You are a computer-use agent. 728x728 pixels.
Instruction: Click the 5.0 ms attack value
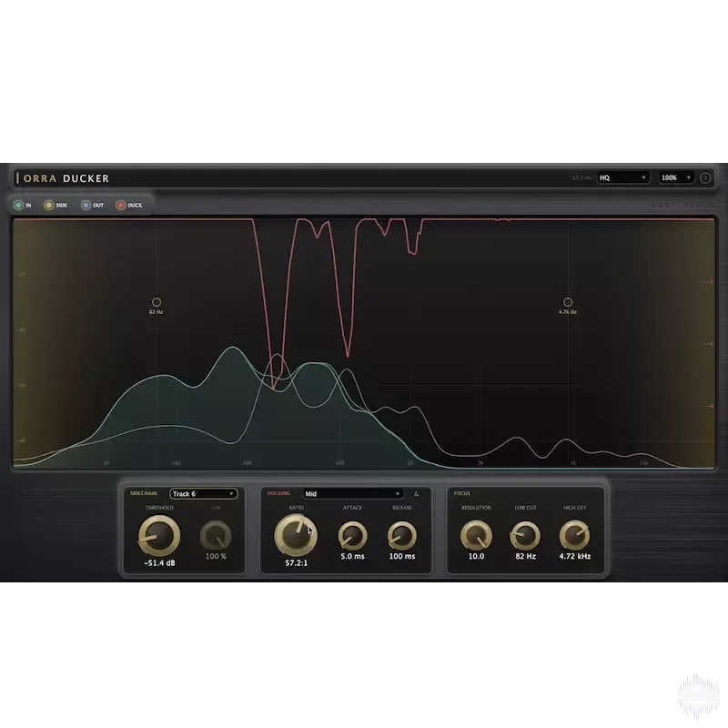pyautogui.click(x=352, y=556)
